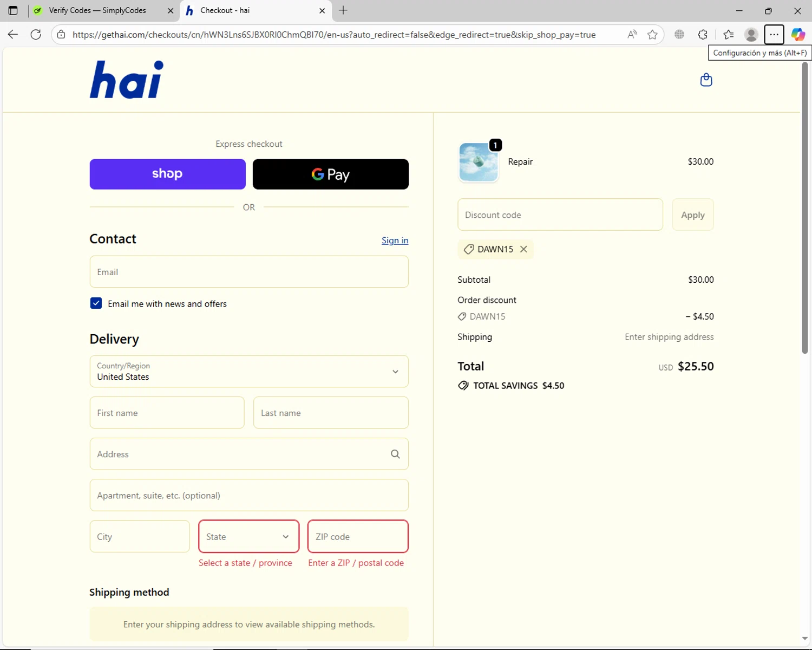Click the TOTAL SAVINGS $4.50 text
Image resolution: width=812 pixels, height=650 pixels.
coord(519,386)
